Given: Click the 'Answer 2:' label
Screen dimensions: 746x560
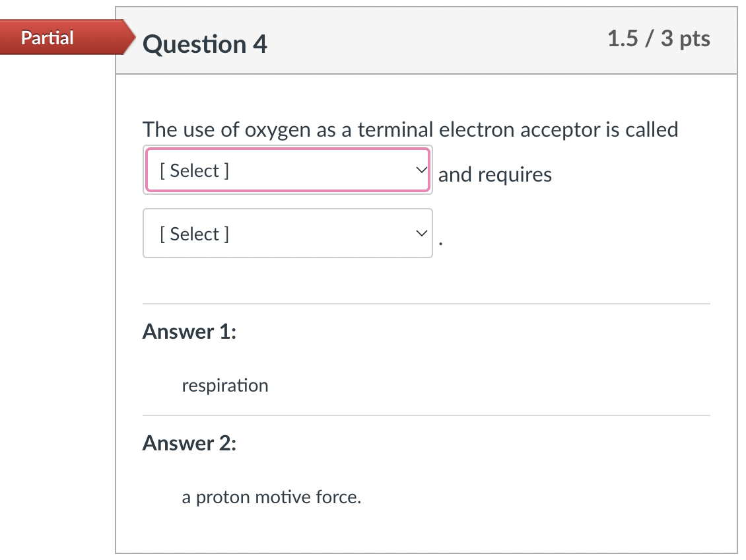Looking at the screenshot, I should 189,442.
